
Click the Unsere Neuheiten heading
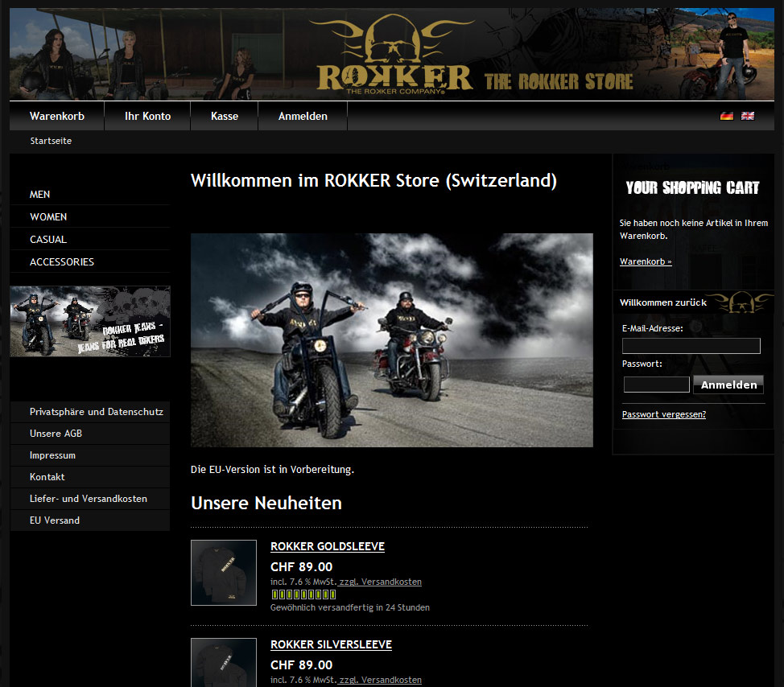pyautogui.click(x=266, y=503)
